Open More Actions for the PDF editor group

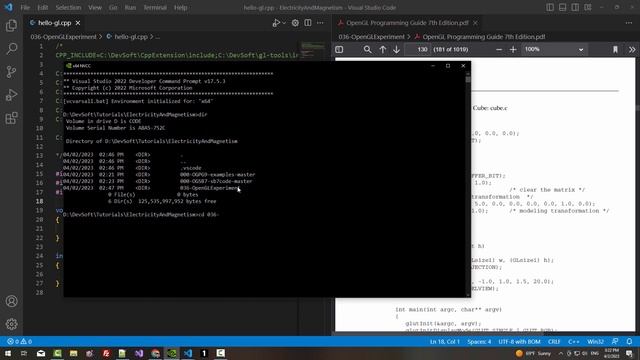point(629,23)
